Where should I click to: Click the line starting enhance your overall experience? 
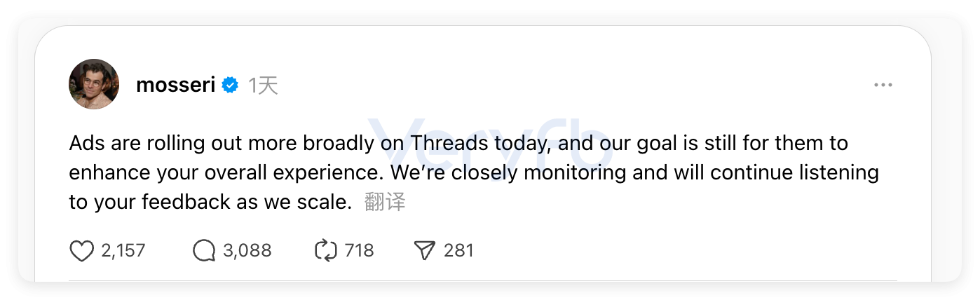pos(474,173)
